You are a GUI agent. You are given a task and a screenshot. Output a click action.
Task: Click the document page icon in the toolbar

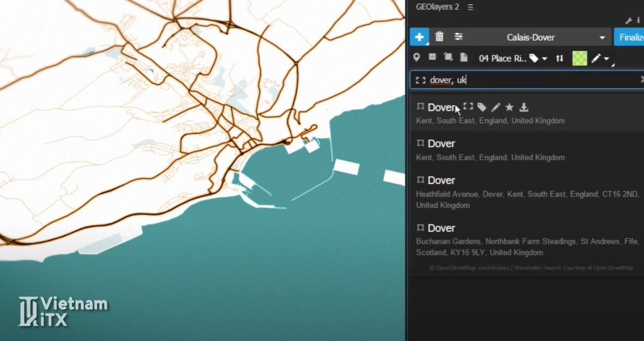click(464, 57)
